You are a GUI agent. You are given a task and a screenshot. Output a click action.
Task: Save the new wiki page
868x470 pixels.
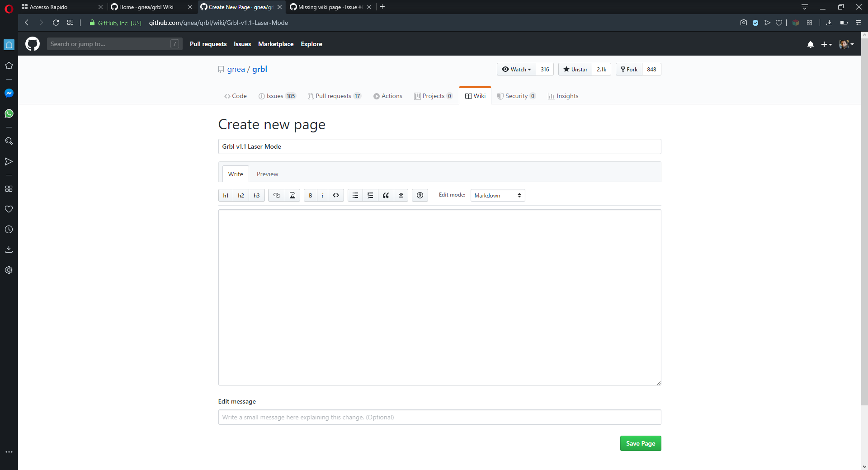coord(640,443)
